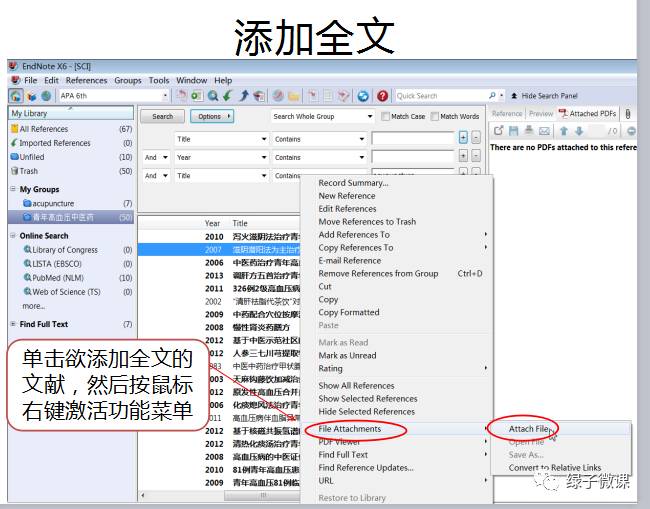This screenshot has width=650, height=509.
Task: Click the Print PDF icon
Action: [x=529, y=131]
